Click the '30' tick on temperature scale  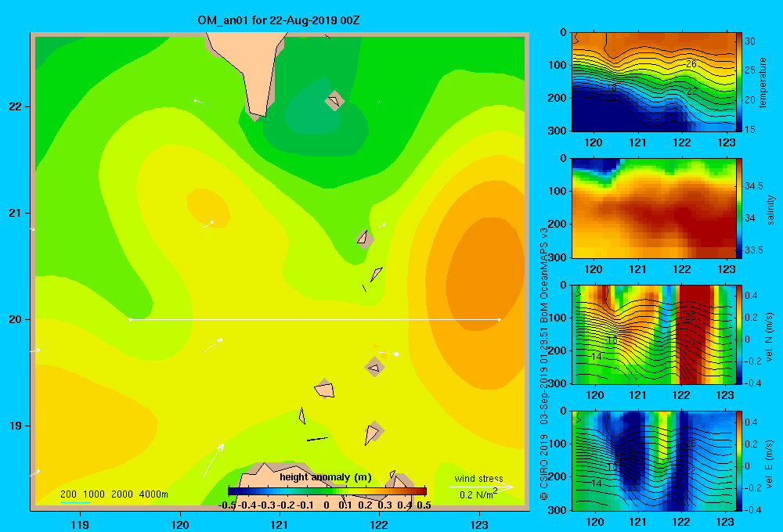pyautogui.click(x=750, y=41)
